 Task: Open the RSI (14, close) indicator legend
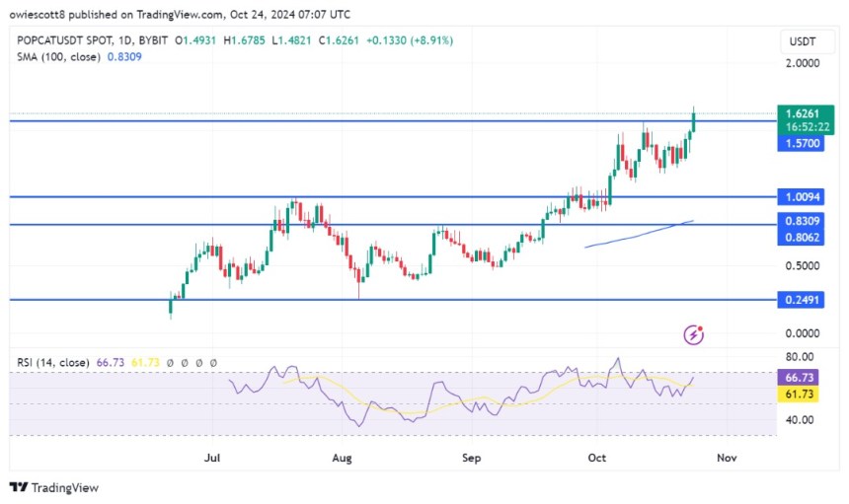pos(53,362)
